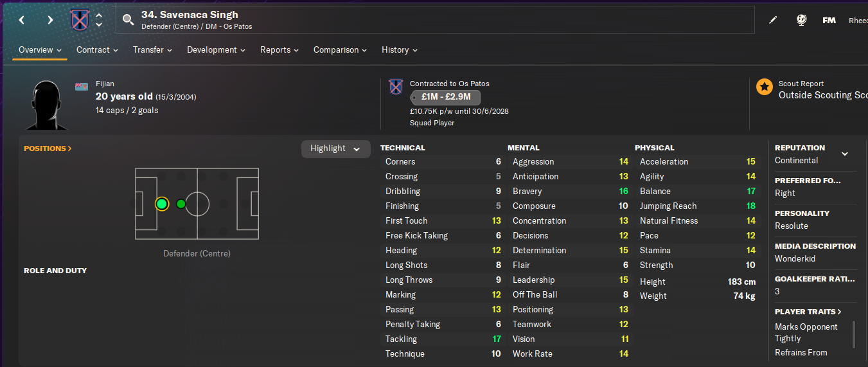Open the pencil edit icon
Viewport: 868px width, 367px height.
(773, 20)
